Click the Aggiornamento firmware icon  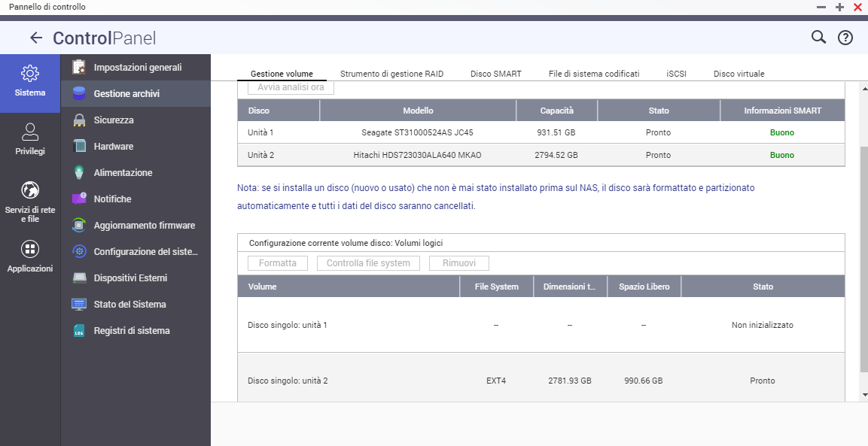pos(79,226)
